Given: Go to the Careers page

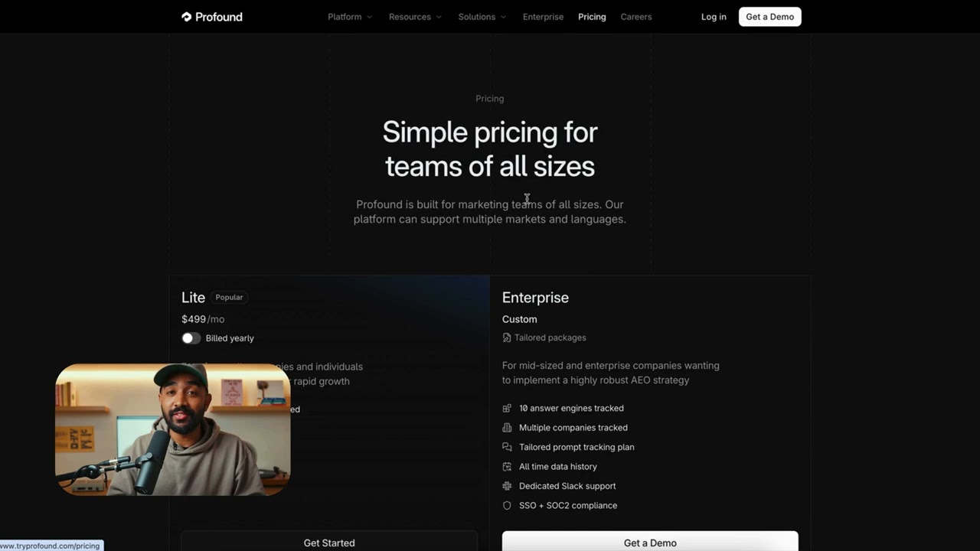Looking at the screenshot, I should 636,17.
